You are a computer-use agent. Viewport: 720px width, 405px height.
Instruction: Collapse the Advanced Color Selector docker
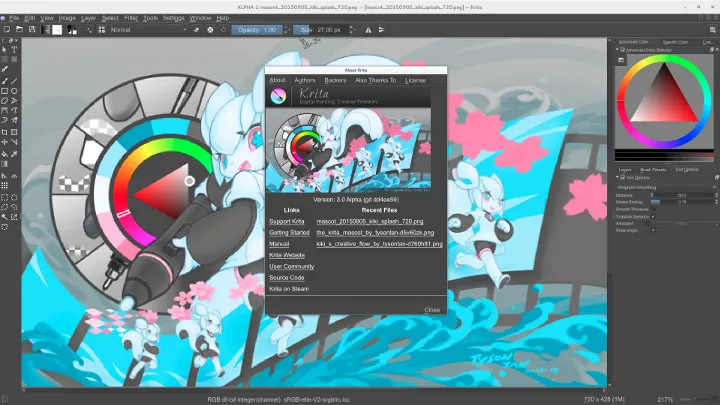[x=617, y=50]
